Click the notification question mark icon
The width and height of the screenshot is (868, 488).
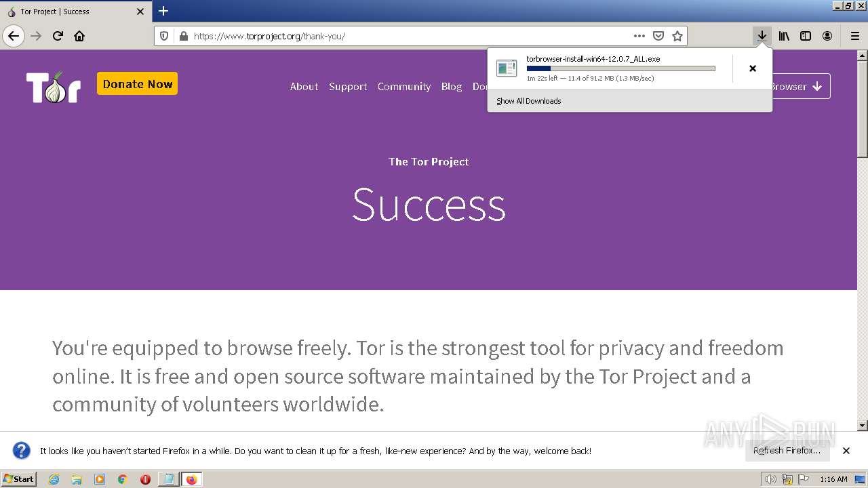(x=22, y=451)
